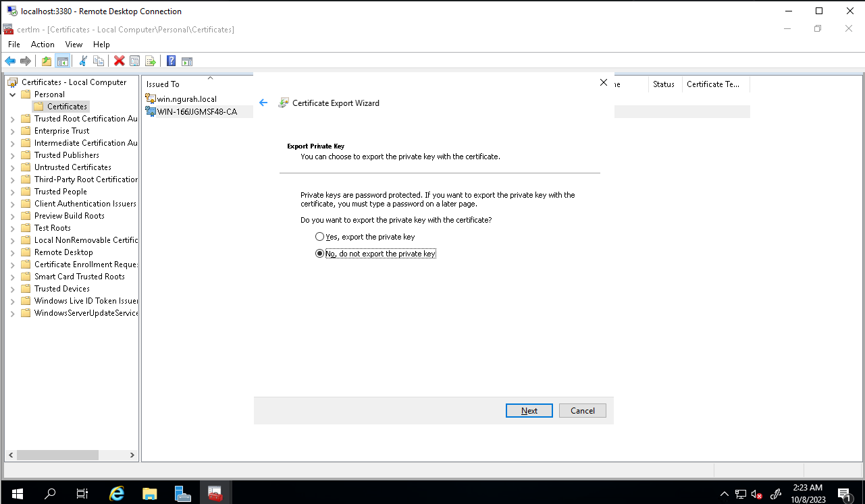Toggle Show/Hide Console Tree toolbar icon
Screen dimensions: 865x504
pyautogui.click(x=62, y=61)
